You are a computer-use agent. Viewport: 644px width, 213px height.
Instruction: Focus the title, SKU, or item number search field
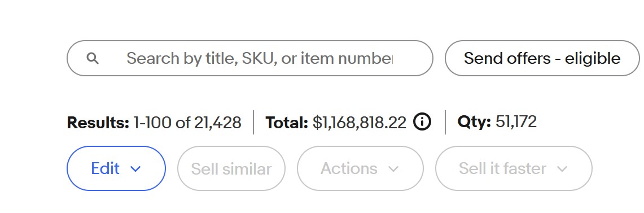(249, 58)
